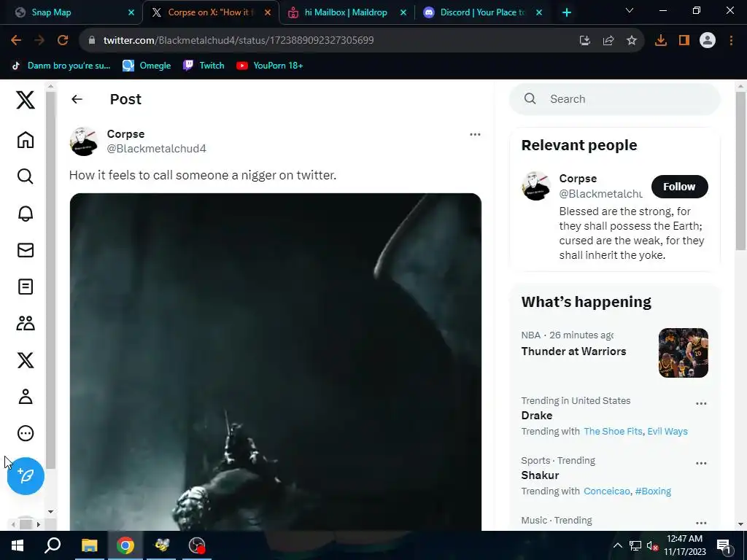Open More circle-dots icon in sidebar
Image resolution: width=747 pixels, height=560 pixels.
[26, 433]
